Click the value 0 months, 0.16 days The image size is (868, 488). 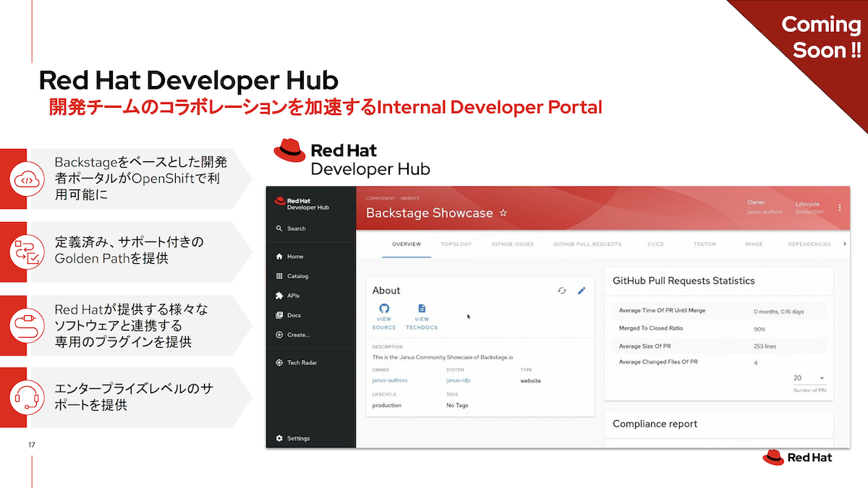tap(778, 312)
